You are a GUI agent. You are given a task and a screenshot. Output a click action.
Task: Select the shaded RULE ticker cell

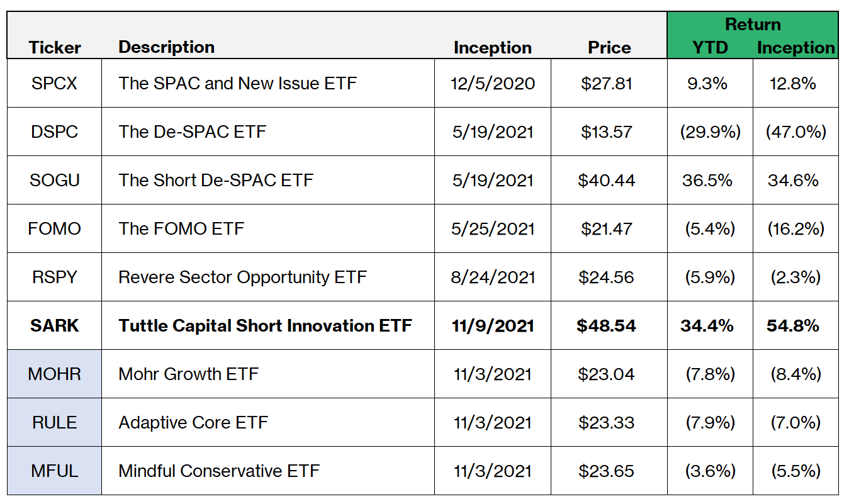pyautogui.click(x=54, y=422)
